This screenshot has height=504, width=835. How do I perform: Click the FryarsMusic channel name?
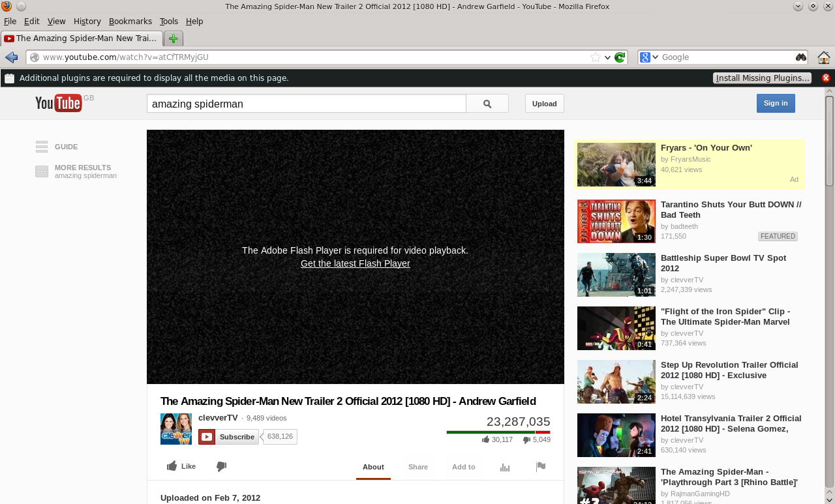[691, 159]
